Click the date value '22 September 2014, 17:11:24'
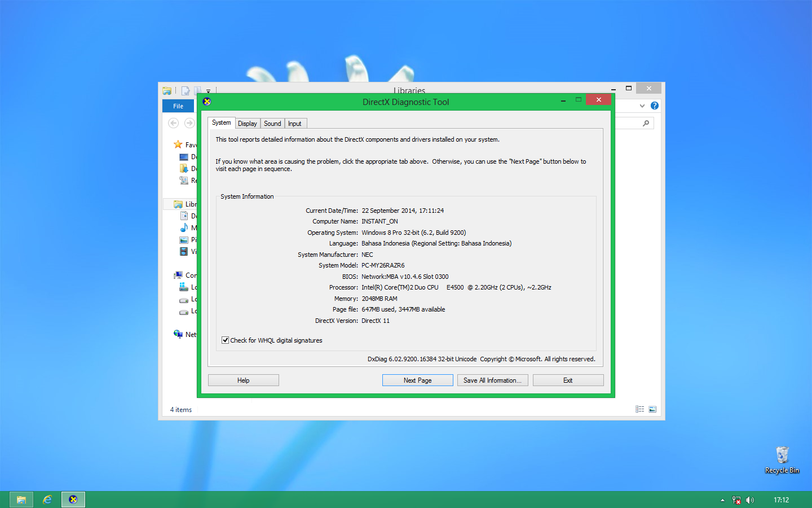Image resolution: width=812 pixels, height=508 pixels. (x=403, y=211)
